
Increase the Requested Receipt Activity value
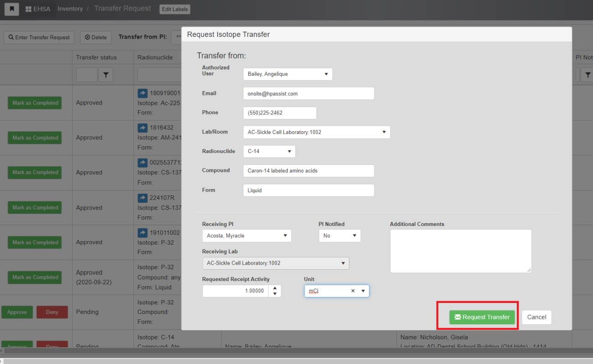pos(275,288)
